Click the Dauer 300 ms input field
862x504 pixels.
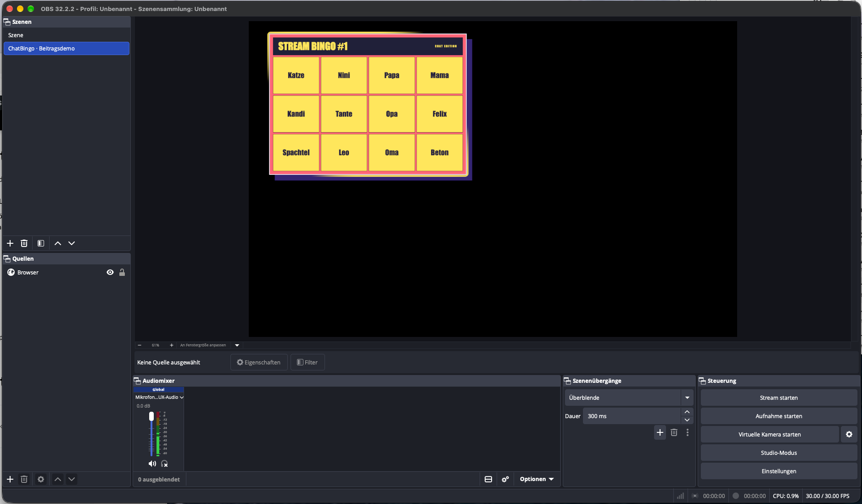pyautogui.click(x=632, y=416)
